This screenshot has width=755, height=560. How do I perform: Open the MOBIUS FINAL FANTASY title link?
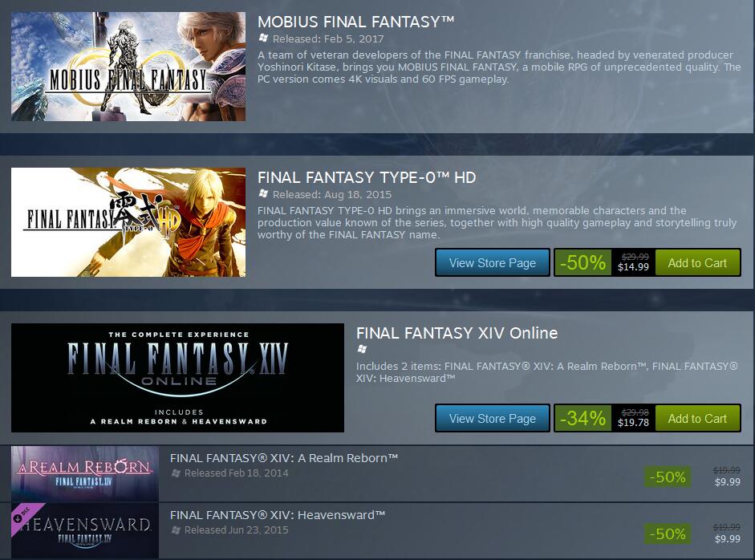coord(355,22)
